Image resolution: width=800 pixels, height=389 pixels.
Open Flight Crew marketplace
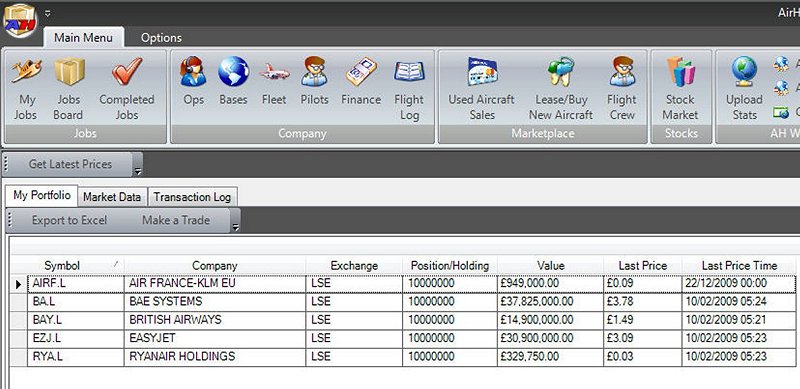(x=622, y=89)
